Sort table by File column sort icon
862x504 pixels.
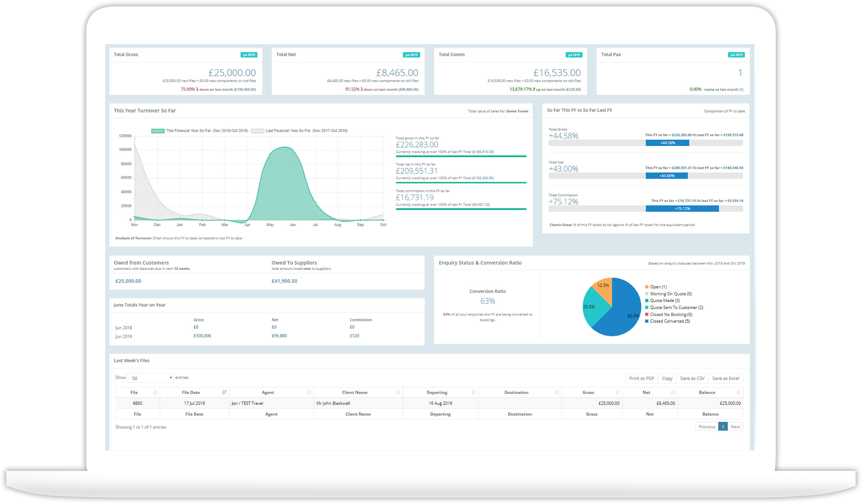point(155,392)
